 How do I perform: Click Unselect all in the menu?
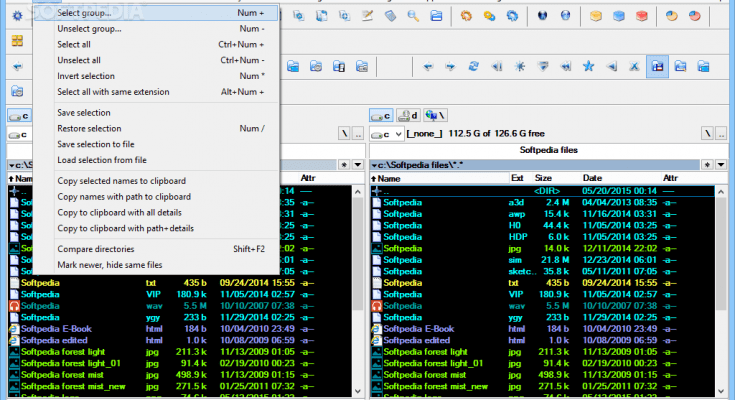pyautogui.click(x=157, y=60)
